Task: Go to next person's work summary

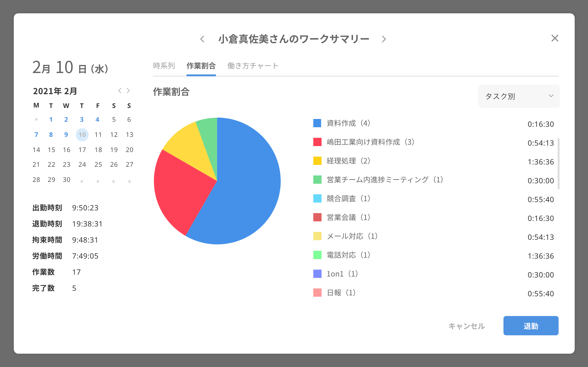Action: pos(384,39)
